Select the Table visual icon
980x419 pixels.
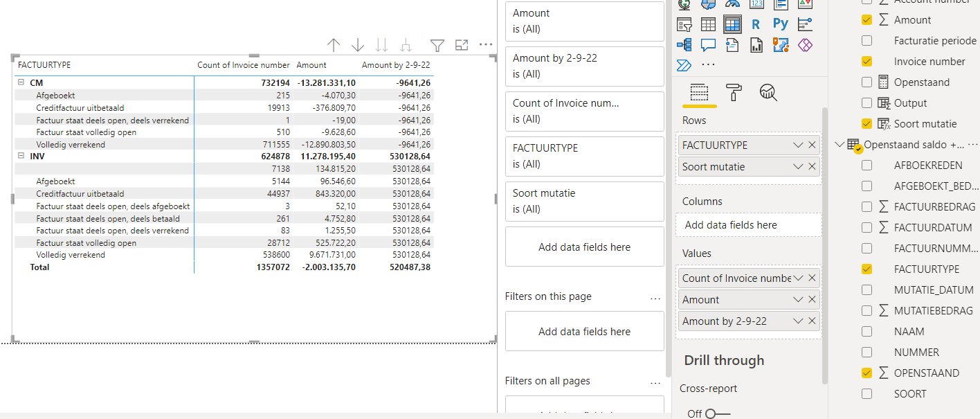tap(708, 25)
